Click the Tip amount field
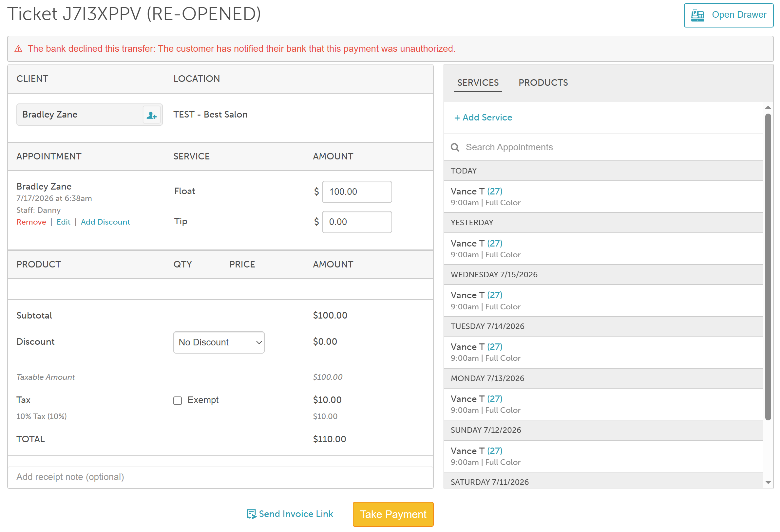 (x=357, y=222)
